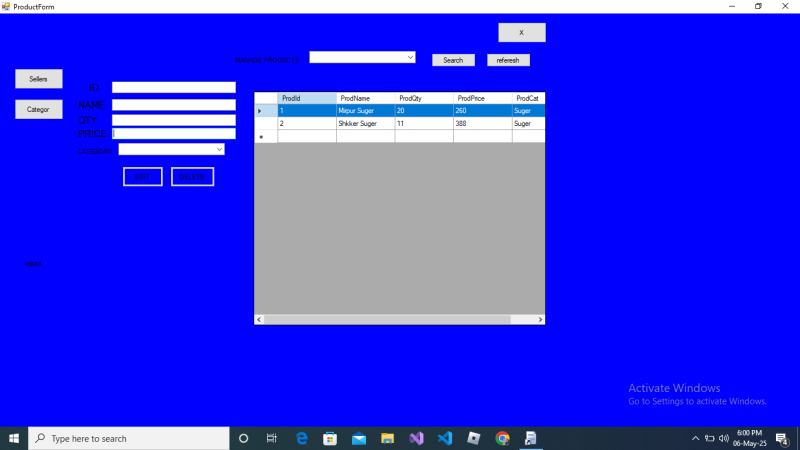The height and width of the screenshot is (450, 800).
Task: Sort grid by ProdName column header
Action: click(365, 98)
